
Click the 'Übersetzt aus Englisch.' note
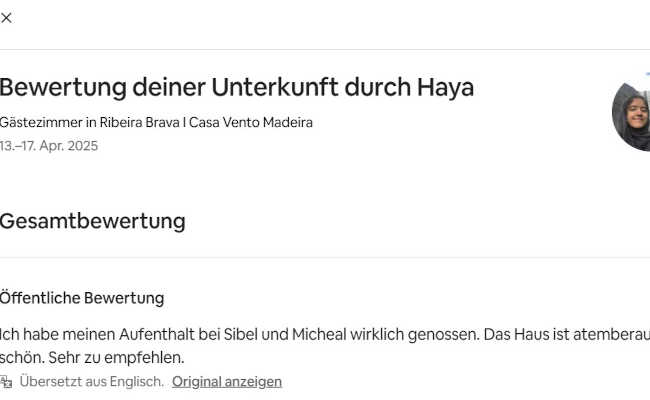tap(92, 382)
